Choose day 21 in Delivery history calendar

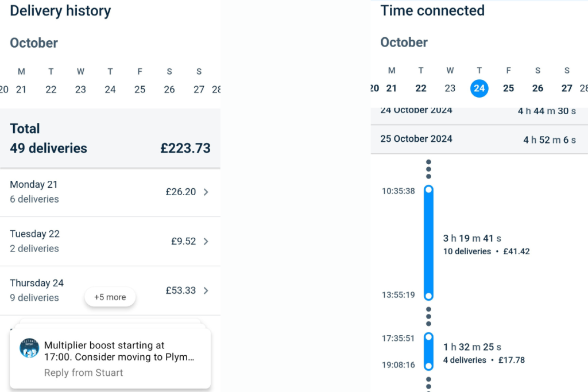coord(21,90)
